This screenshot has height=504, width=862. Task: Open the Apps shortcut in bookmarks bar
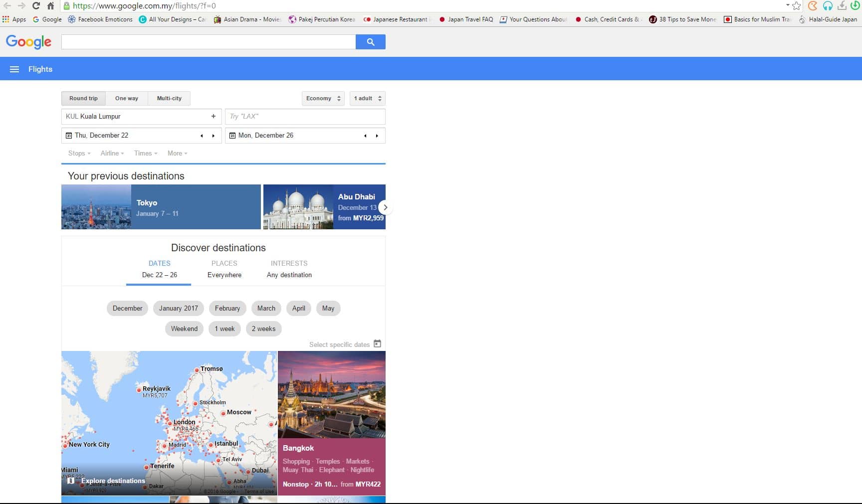[x=14, y=19]
